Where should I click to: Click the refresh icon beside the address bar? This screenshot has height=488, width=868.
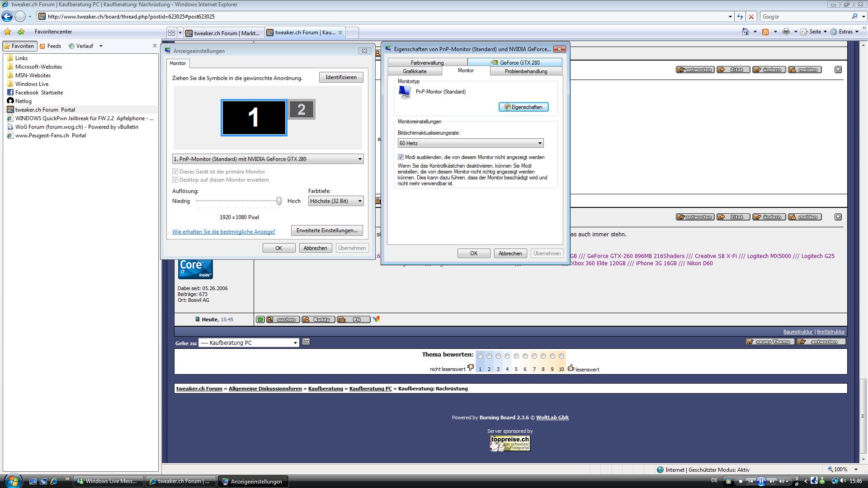point(740,17)
